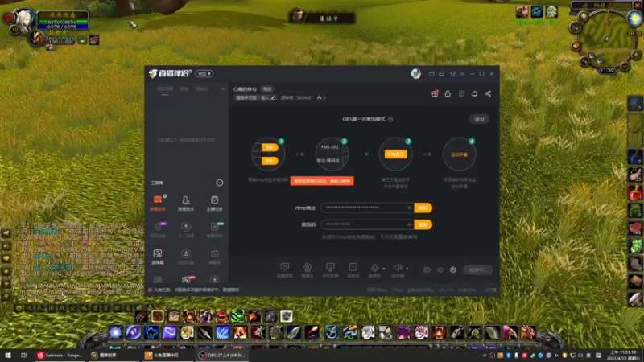Click the 推流码 input field
Image resolution: width=644 pixels, height=362 pixels.
367,224
